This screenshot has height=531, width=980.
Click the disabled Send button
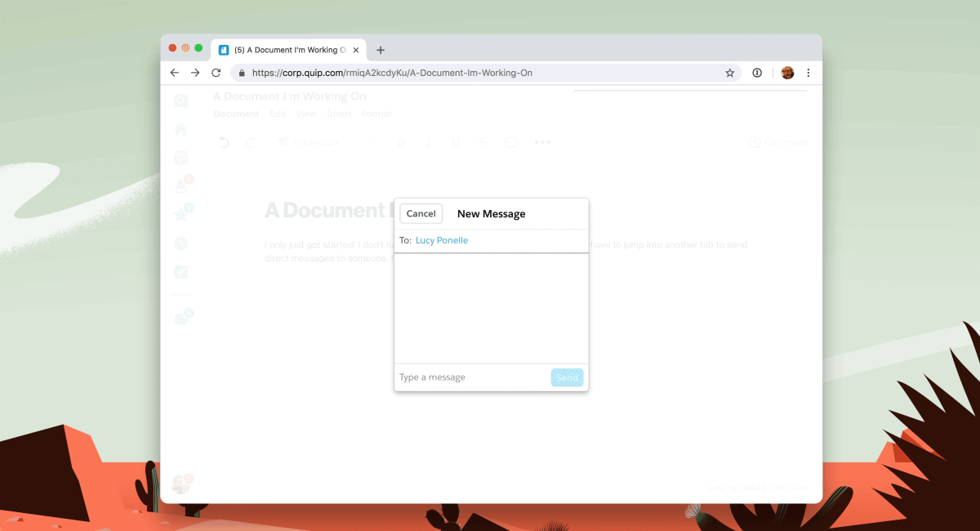[x=567, y=377]
